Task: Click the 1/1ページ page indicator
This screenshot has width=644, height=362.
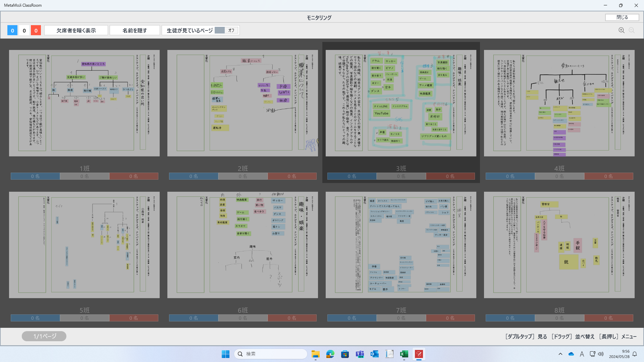Action: [44, 336]
